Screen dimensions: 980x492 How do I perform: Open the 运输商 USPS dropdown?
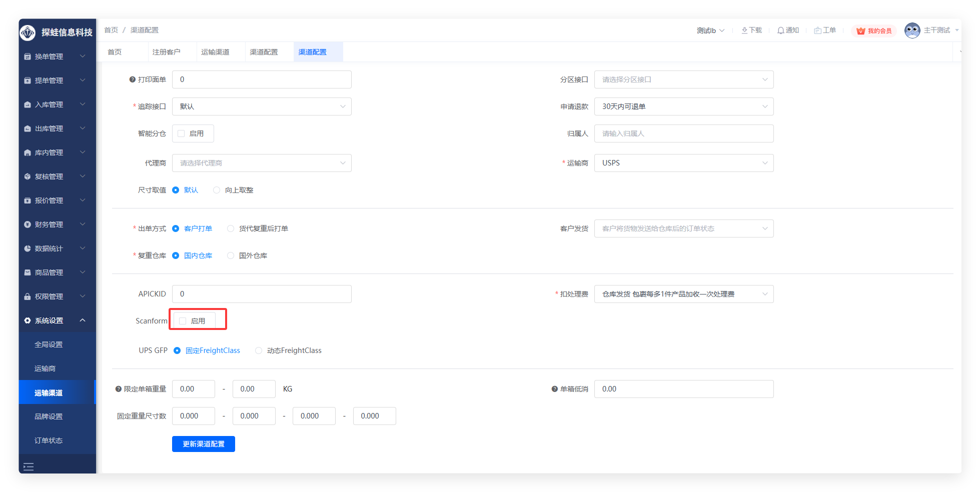coord(683,163)
